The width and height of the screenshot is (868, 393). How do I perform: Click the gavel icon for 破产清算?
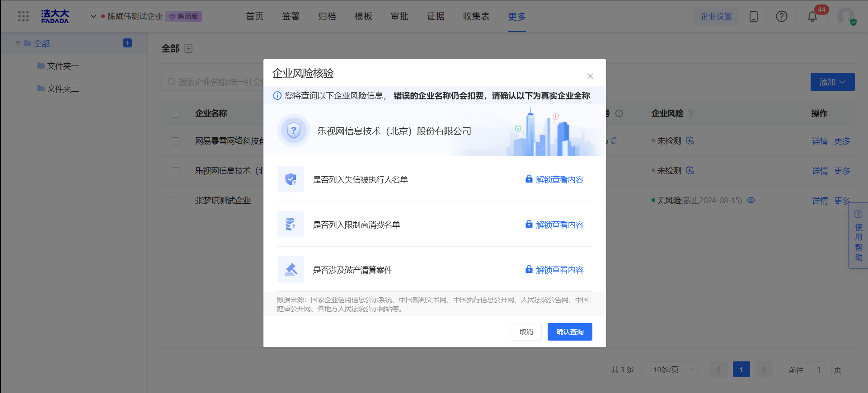[291, 270]
